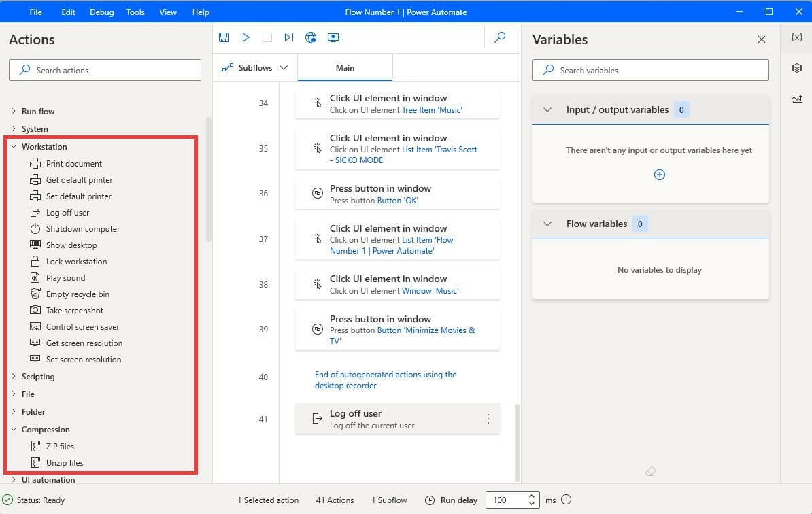Open the desktop recorder monitor icon

(x=333, y=37)
